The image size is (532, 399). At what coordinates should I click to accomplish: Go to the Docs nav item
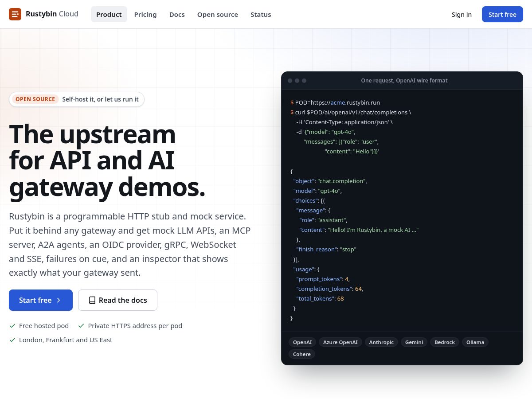click(x=177, y=14)
